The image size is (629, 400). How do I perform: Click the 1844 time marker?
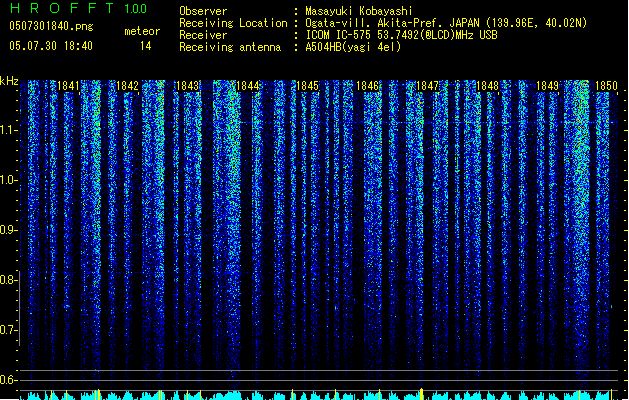pos(248,86)
